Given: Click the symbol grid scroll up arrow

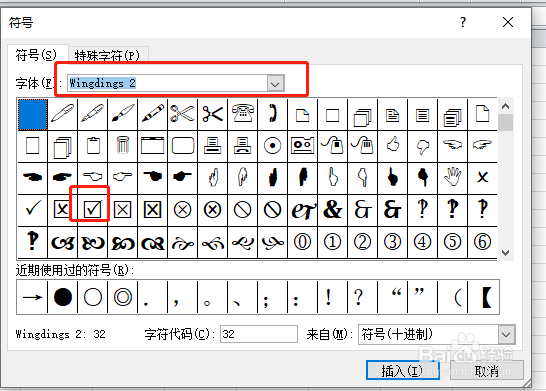Looking at the screenshot, I should pyautogui.click(x=506, y=106).
